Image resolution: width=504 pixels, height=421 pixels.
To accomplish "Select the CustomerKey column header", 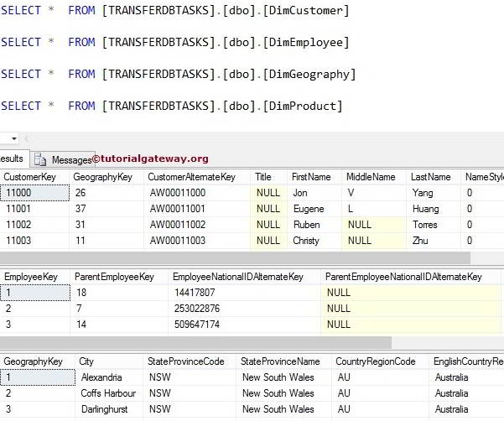I will 34,177.
